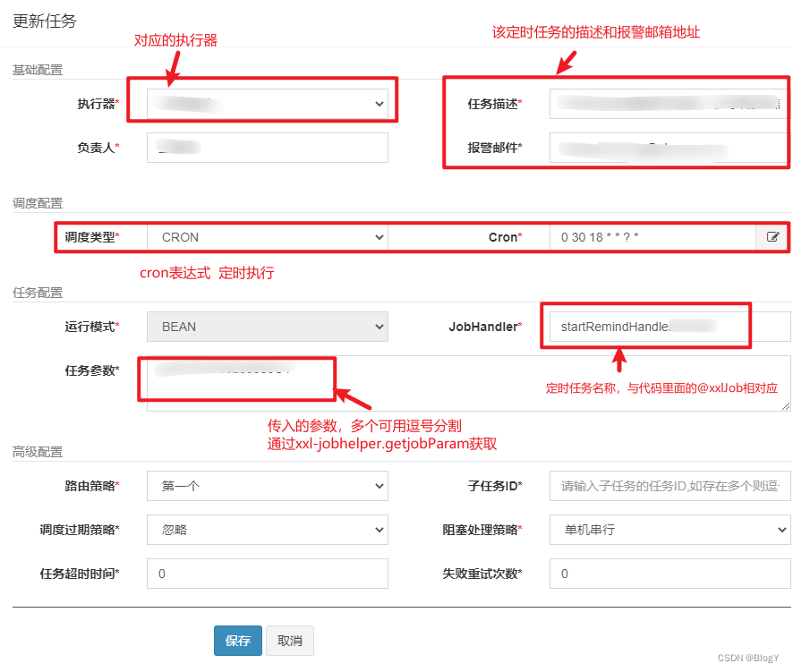Expand the 阻塞处理策略 dropdown showing 单机串行
793x672 pixels.
tap(669, 530)
